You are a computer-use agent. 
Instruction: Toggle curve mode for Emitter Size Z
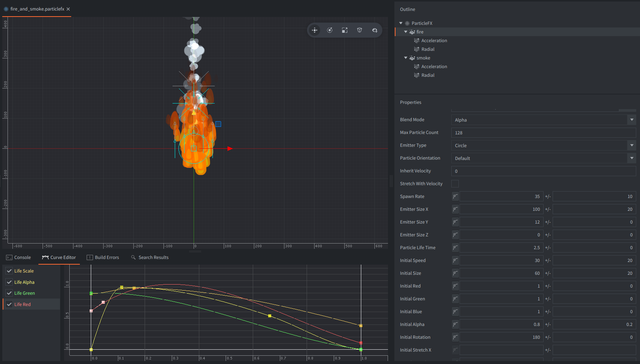tap(455, 235)
